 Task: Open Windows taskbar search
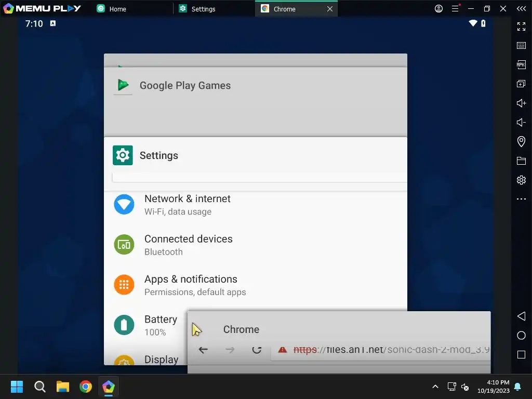click(39, 387)
